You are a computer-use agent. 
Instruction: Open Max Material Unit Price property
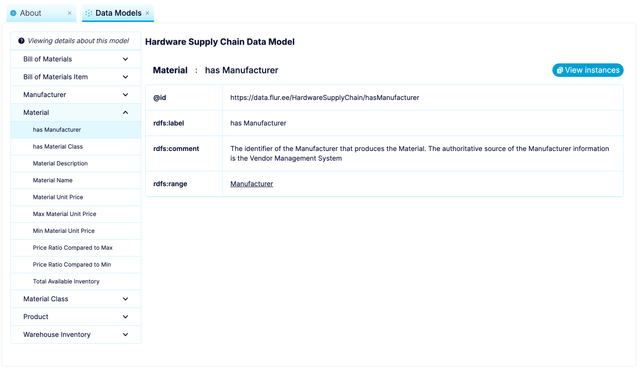[x=76, y=214]
